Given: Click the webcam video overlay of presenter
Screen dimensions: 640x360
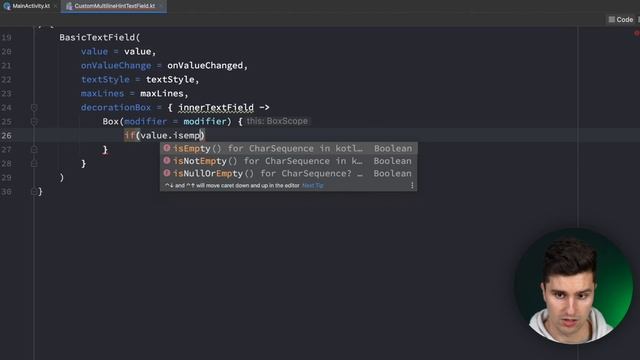Looking at the screenshot, I should [x=574, y=286].
